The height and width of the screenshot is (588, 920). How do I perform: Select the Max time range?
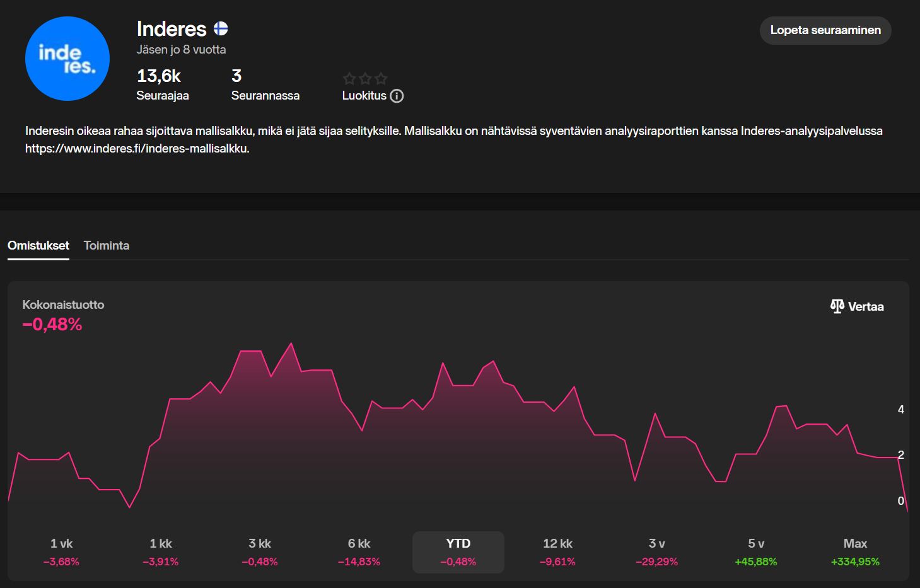(x=855, y=552)
